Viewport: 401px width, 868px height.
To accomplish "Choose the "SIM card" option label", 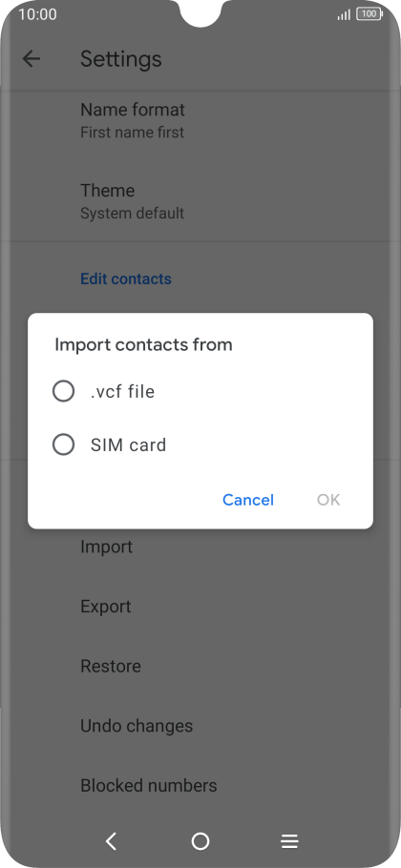I will click(129, 444).
